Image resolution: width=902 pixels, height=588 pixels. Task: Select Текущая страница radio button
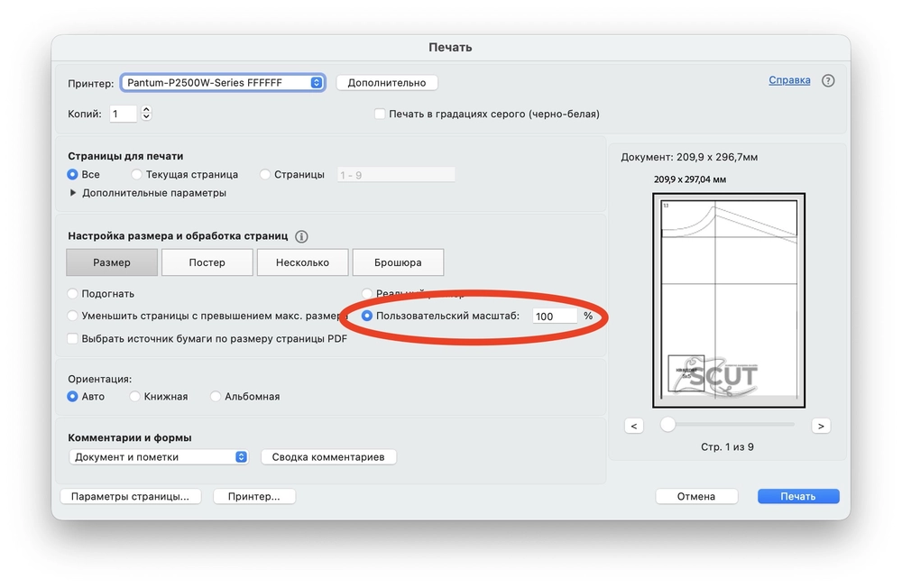coord(136,174)
